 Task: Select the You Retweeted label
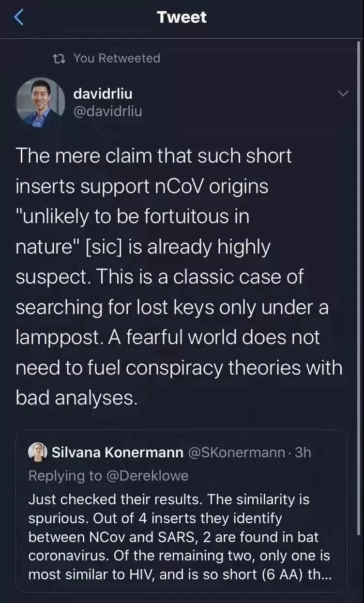(x=117, y=58)
